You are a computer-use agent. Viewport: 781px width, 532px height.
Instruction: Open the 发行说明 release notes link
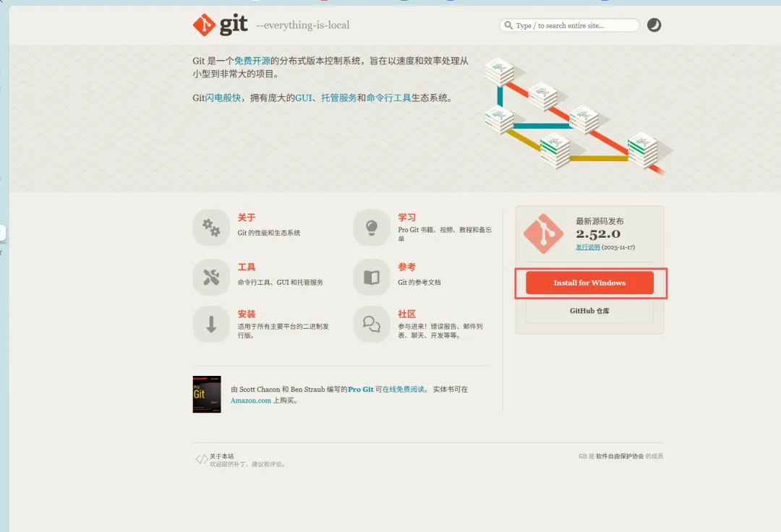coord(588,247)
